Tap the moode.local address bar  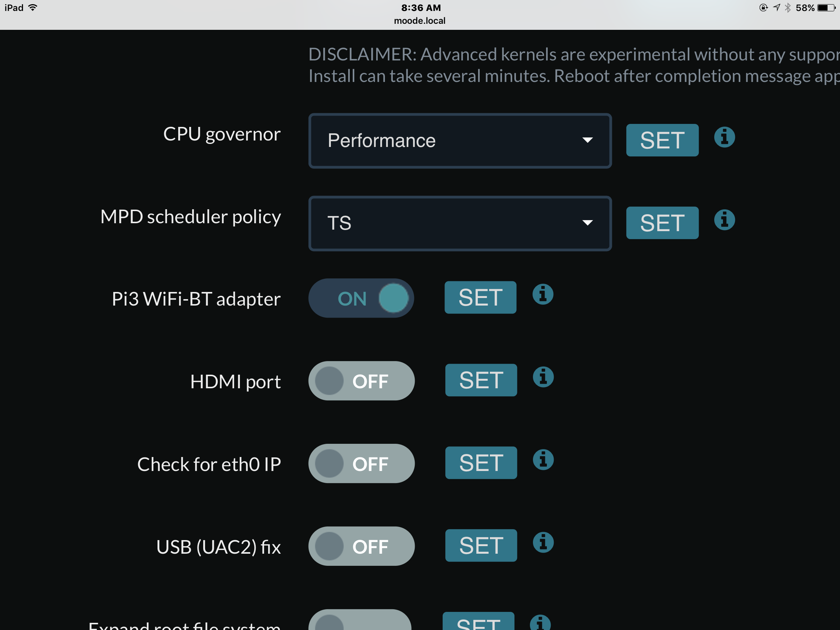pyautogui.click(x=420, y=20)
